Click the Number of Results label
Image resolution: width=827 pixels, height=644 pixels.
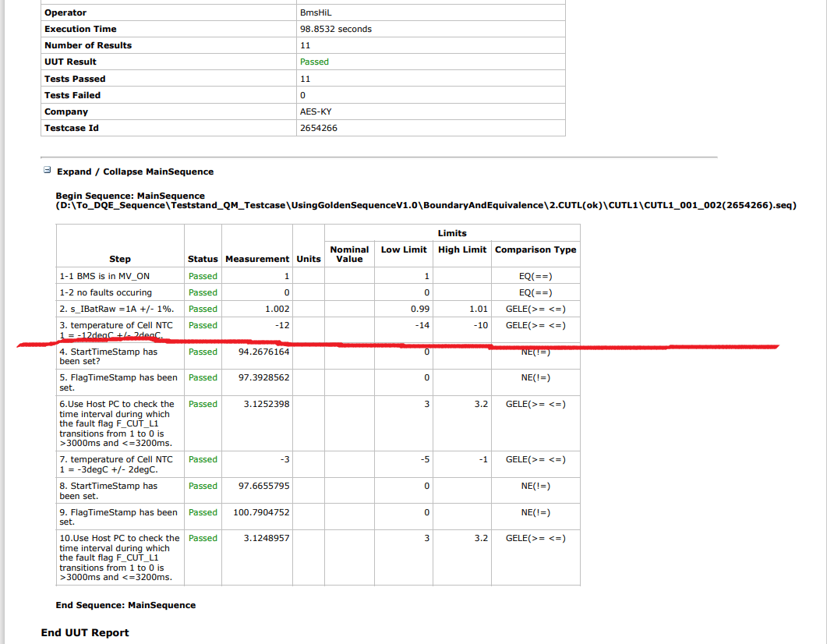tap(88, 45)
